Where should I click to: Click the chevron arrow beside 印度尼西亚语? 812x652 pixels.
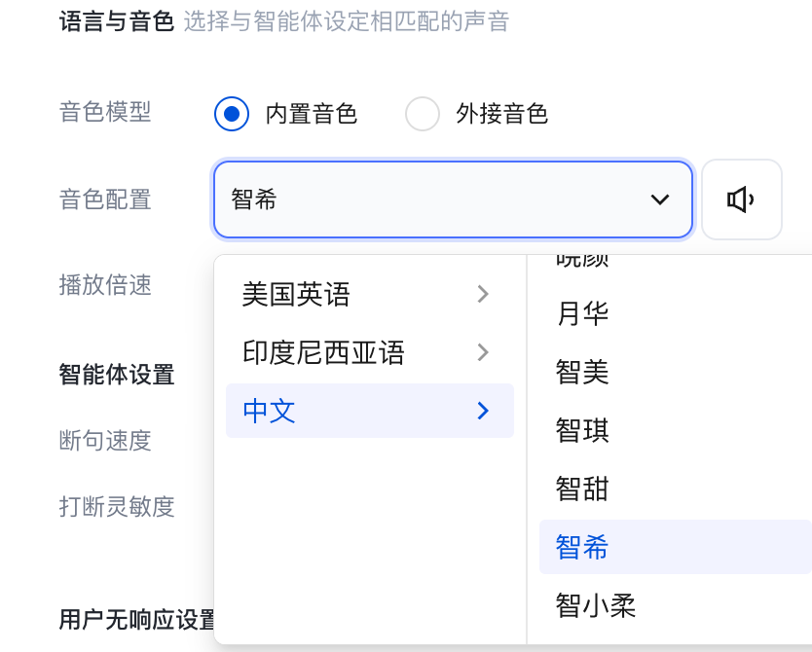coord(483,352)
